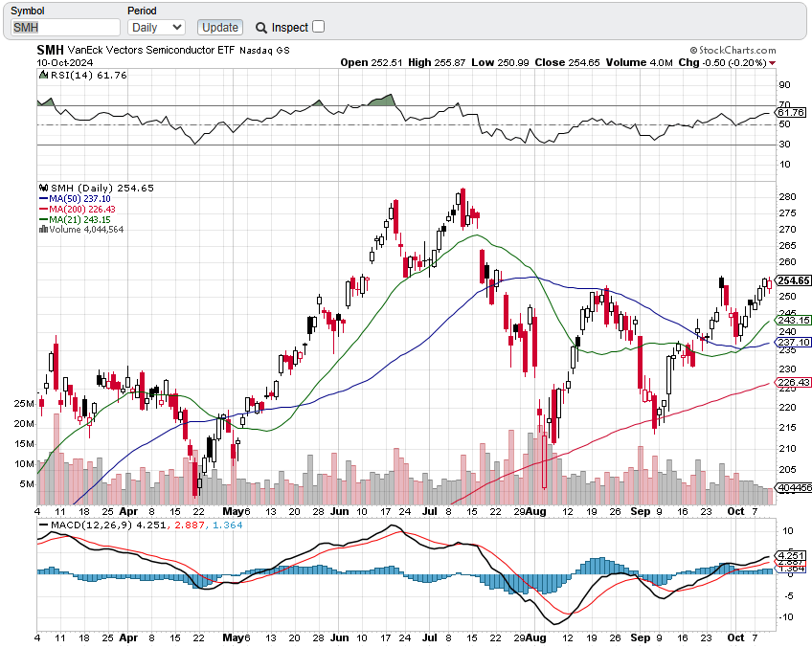812x648 pixels.
Task: Click the Volume 4.0M header value
Action: [639, 62]
